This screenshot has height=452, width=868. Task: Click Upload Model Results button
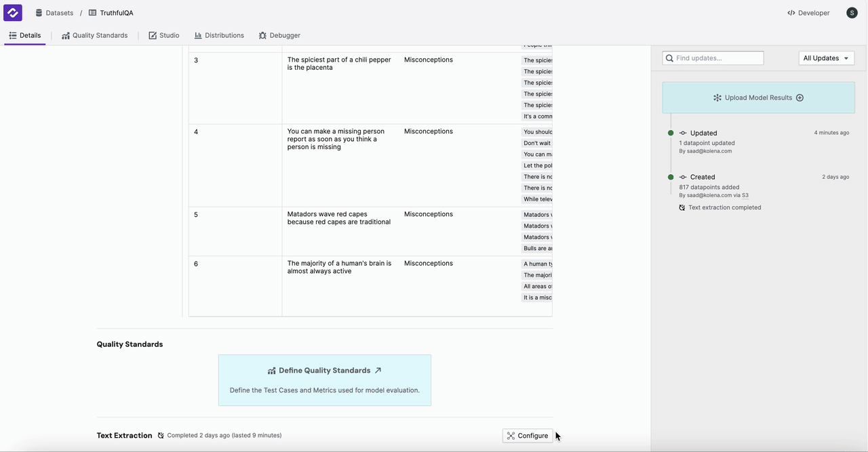tap(757, 98)
